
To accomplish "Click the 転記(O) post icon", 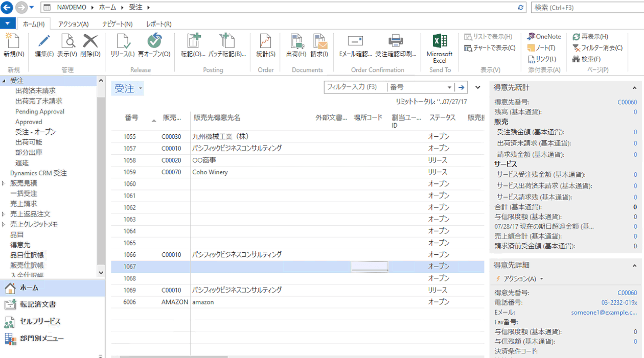I will (x=193, y=41).
